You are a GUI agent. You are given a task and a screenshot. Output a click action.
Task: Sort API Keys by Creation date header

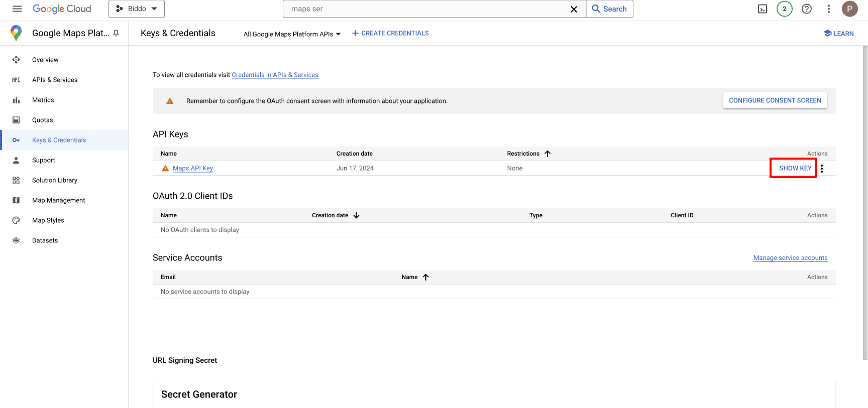(355, 154)
